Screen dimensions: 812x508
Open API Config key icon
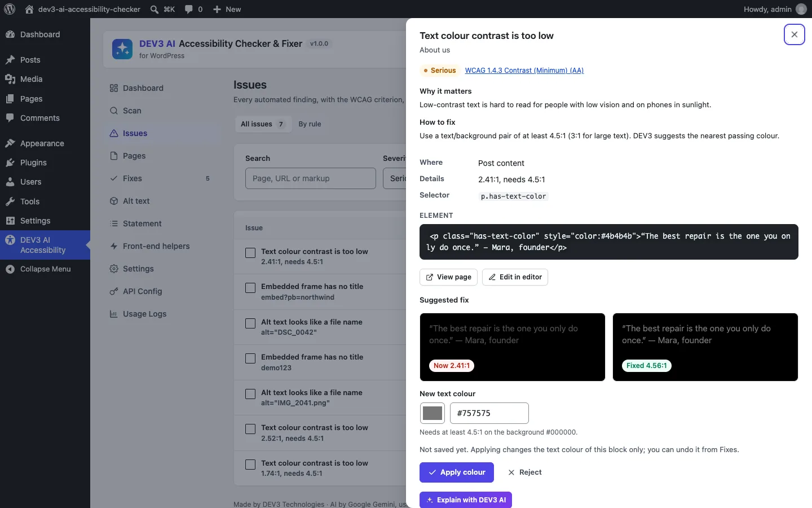[x=114, y=291]
